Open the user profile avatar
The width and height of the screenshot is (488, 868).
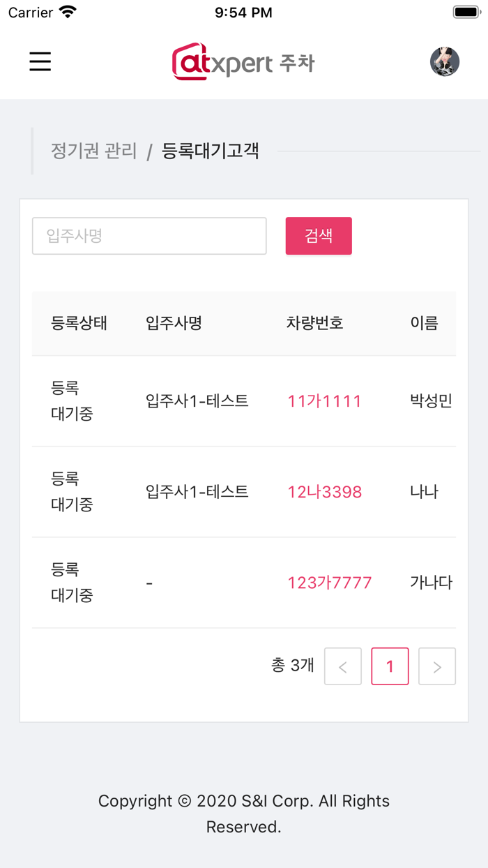coord(444,61)
